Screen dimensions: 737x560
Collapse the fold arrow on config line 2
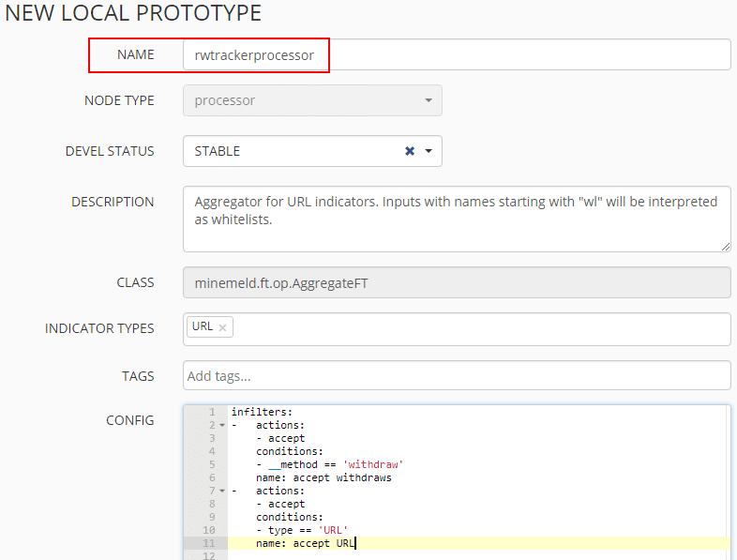pos(222,425)
